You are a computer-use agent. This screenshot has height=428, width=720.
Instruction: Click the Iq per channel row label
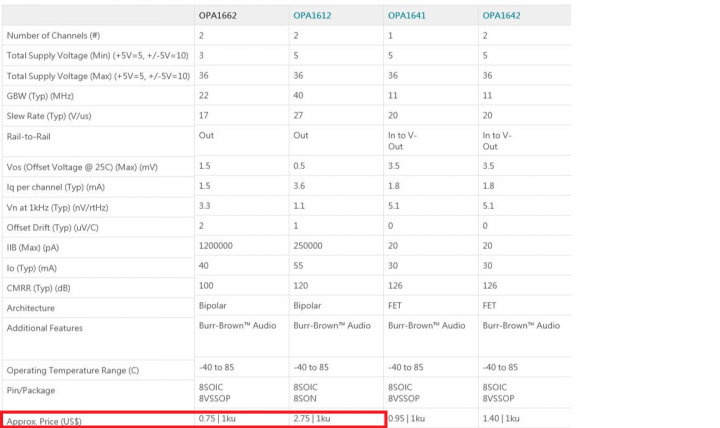tap(56, 187)
